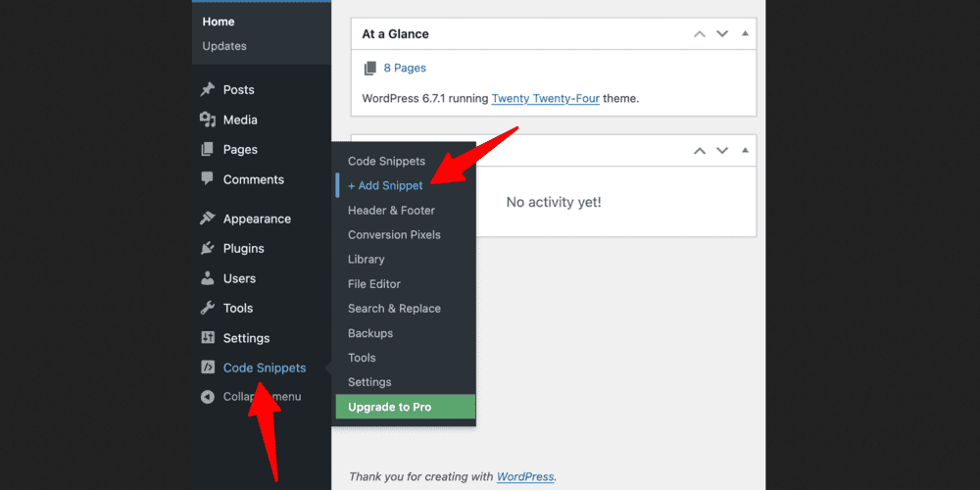Open the 8 Pages link
The width and height of the screenshot is (980, 490).
(x=405, y=68)
